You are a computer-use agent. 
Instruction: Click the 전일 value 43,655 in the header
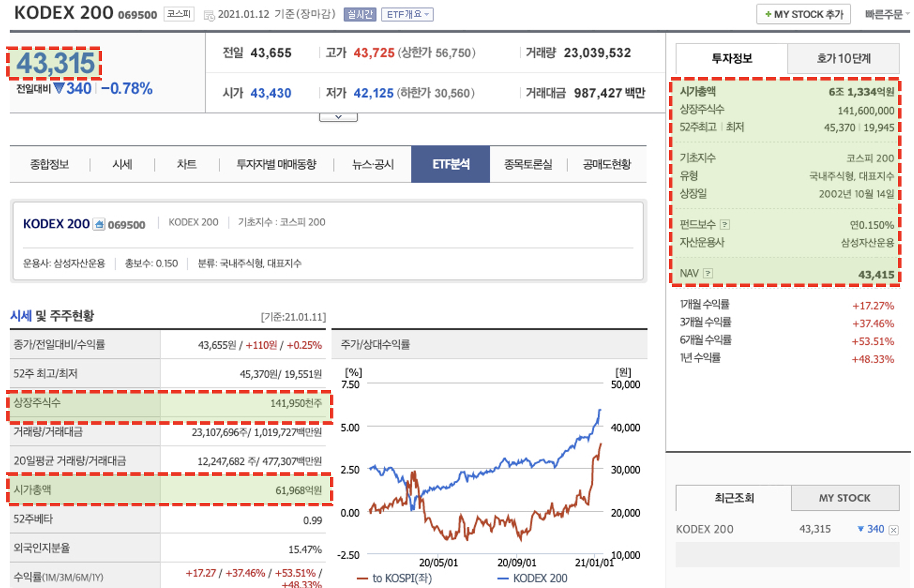(271, 53)
